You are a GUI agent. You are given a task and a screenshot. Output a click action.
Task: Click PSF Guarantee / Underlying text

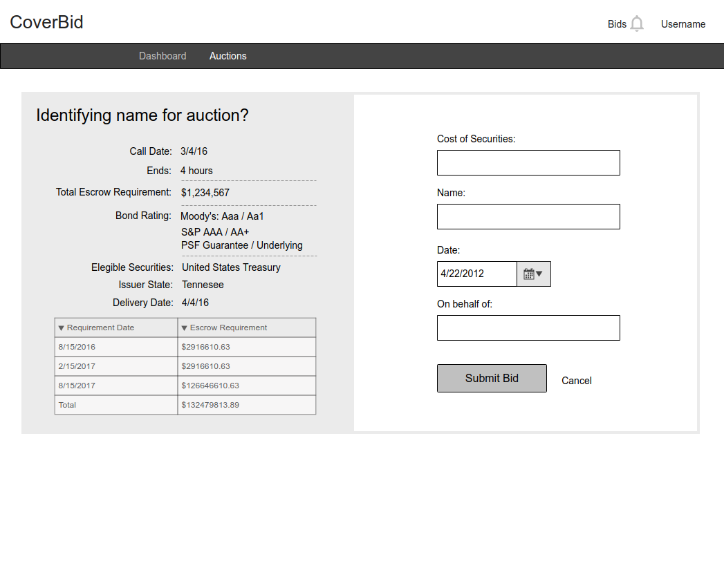(242, 245)
